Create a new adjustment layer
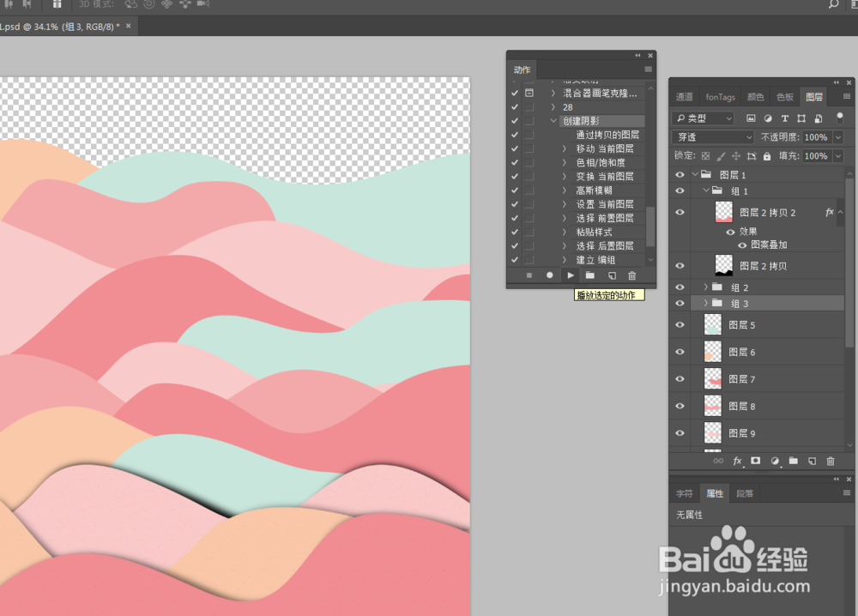The image size is (858, 616). (775, 462)
